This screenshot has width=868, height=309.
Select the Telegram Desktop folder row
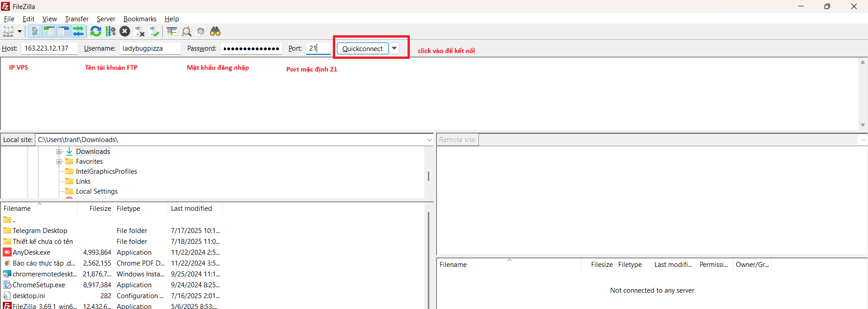pyautogui.click(x=111, y=231)
